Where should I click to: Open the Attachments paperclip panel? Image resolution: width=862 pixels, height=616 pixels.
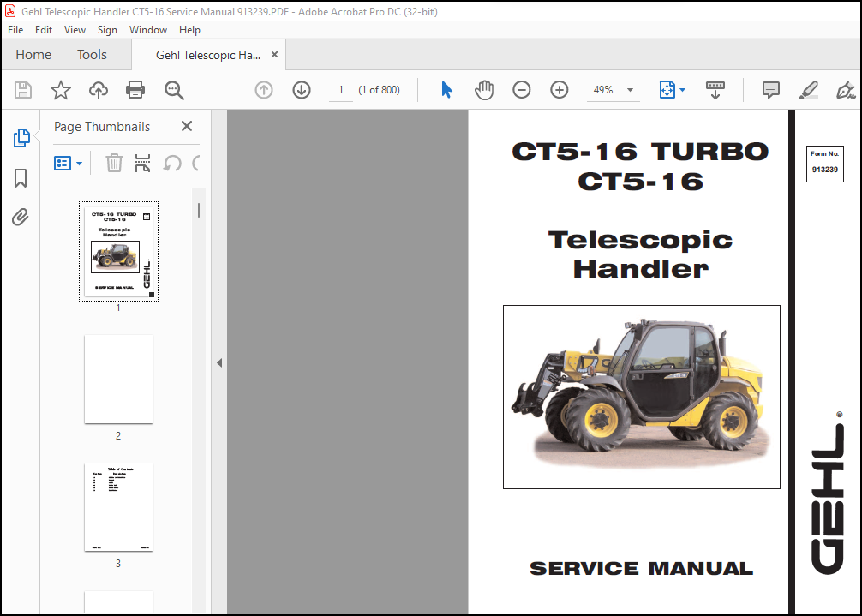pos(21,217)
